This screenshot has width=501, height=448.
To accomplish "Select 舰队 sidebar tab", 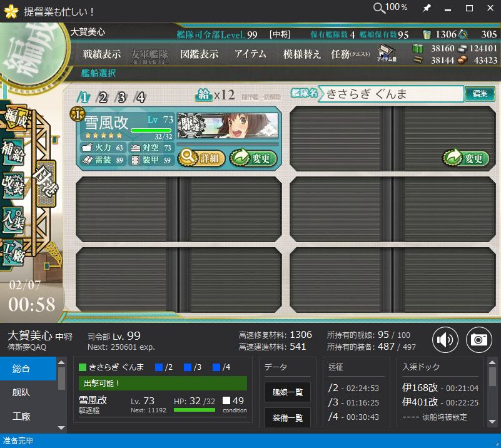I will click(28, 392).
